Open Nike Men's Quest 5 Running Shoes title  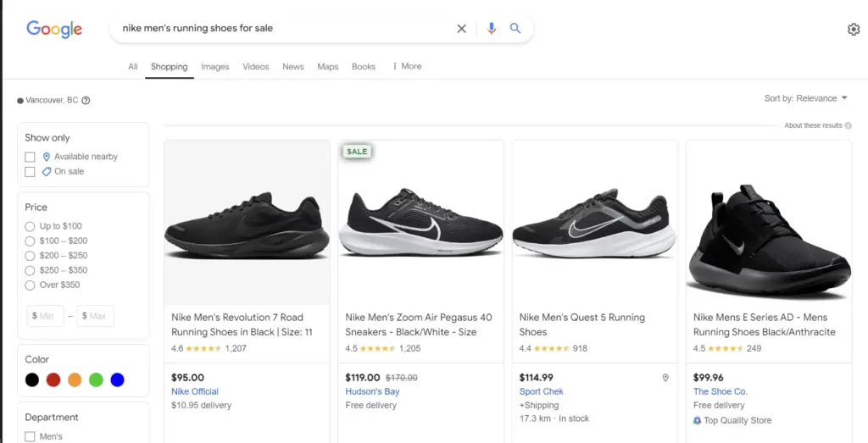pyautogui.click(x=581, y=324)
